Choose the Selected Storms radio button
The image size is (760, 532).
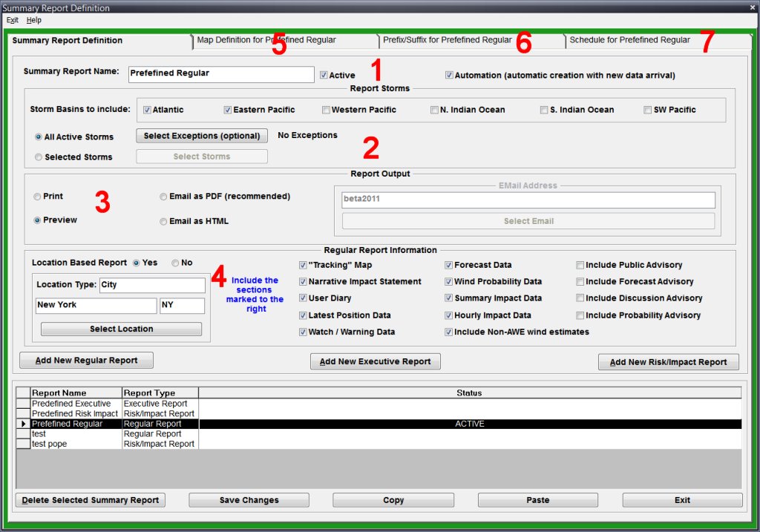point(39,157)
